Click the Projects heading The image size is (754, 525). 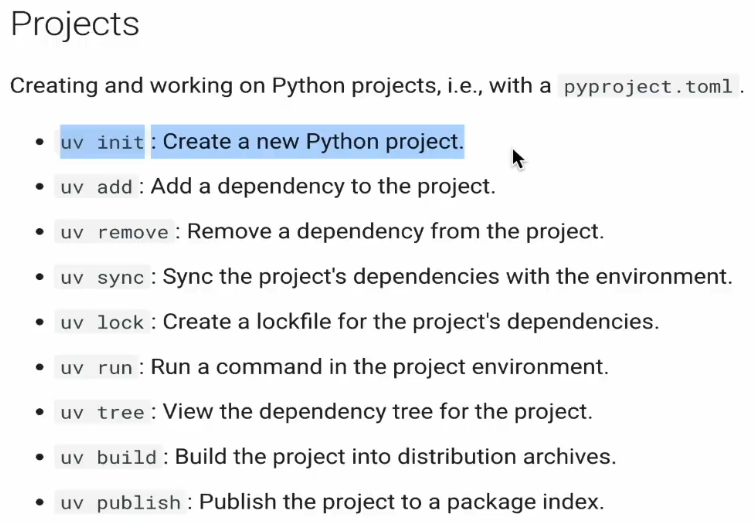pyautogui.click(x=75, y=24)
